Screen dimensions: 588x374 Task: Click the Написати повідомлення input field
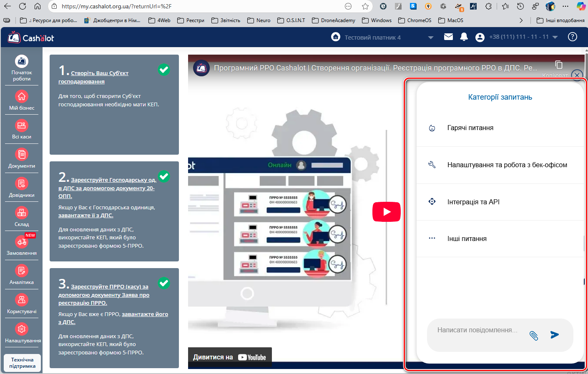pyautogui.click(x=477, y=330)
